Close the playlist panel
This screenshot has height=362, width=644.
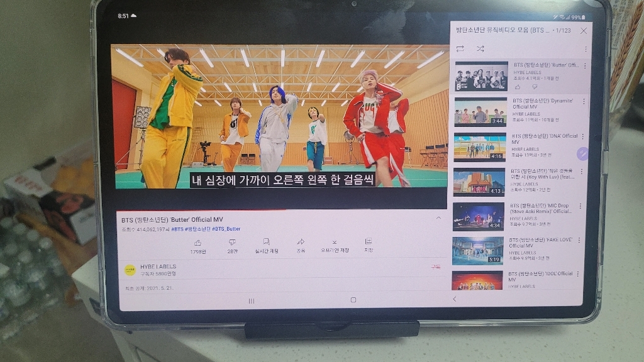(584, 31)
